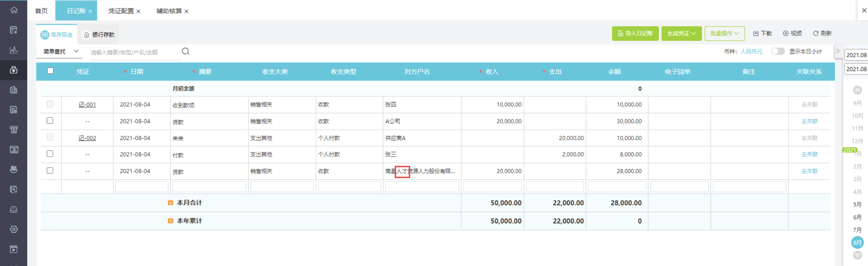Open the export document sidebar icon
The width and height of the screenshot is (868, 266).
[x=14, y=189]
